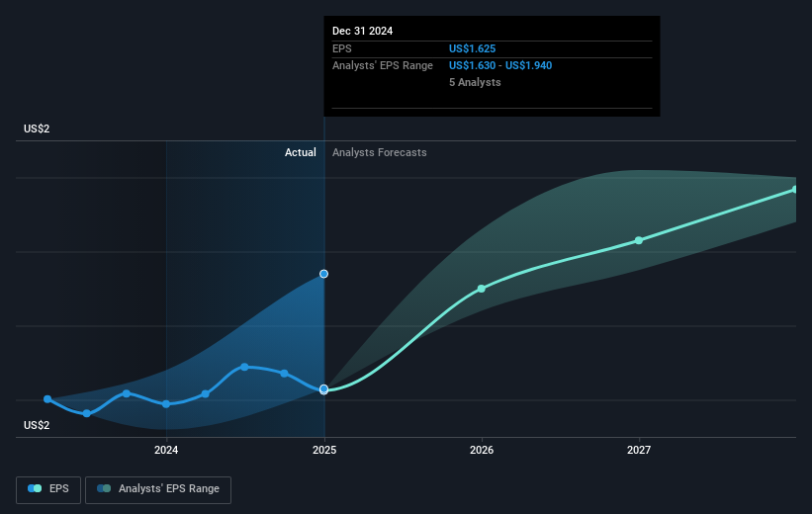The image size is (812, 514).
Task: Click the "Actual" section label
Action: (x=301, y=152)
